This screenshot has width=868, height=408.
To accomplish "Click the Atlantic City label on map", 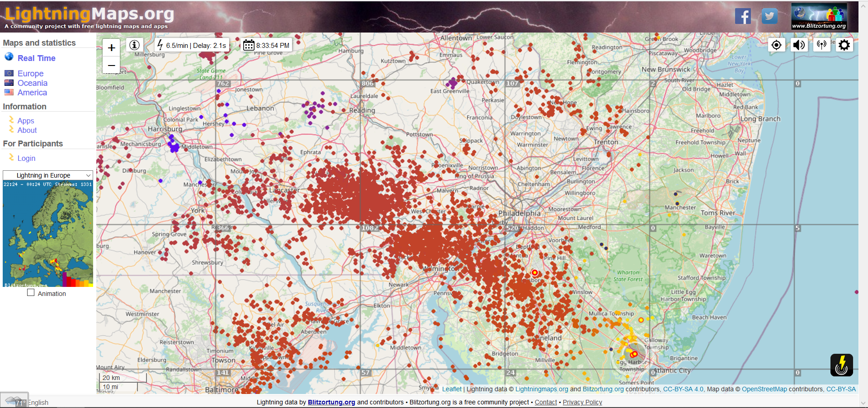I will (x=672, y=370).
